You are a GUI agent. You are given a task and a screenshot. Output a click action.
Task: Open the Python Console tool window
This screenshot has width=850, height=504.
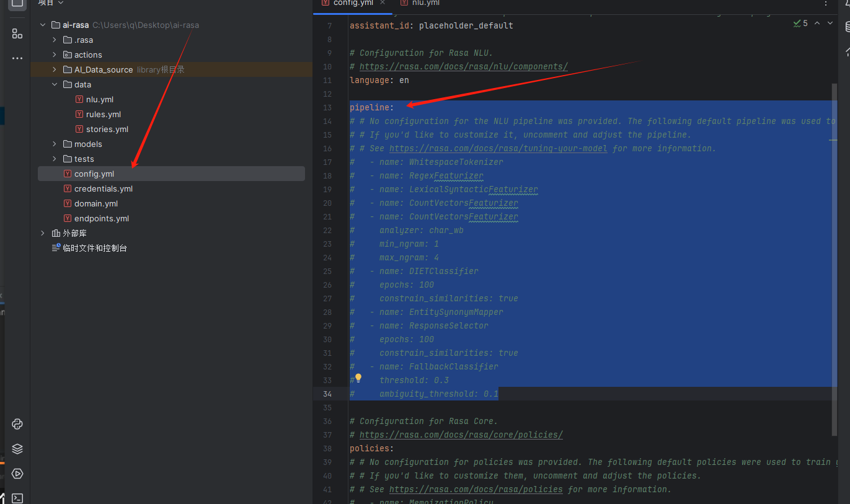pos(17,425)
